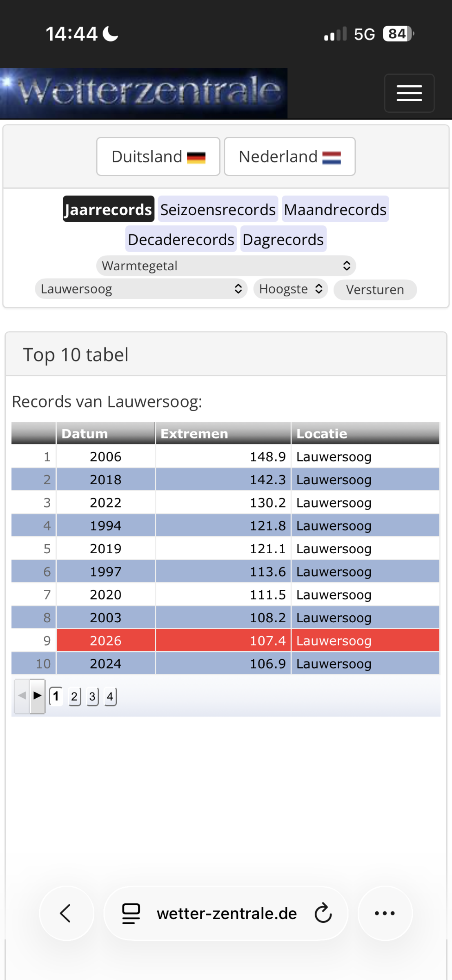Switch to Seizoensrecords tab
Image resolution: width=452 pixels, height=980 pixels.
coord(218,209)
